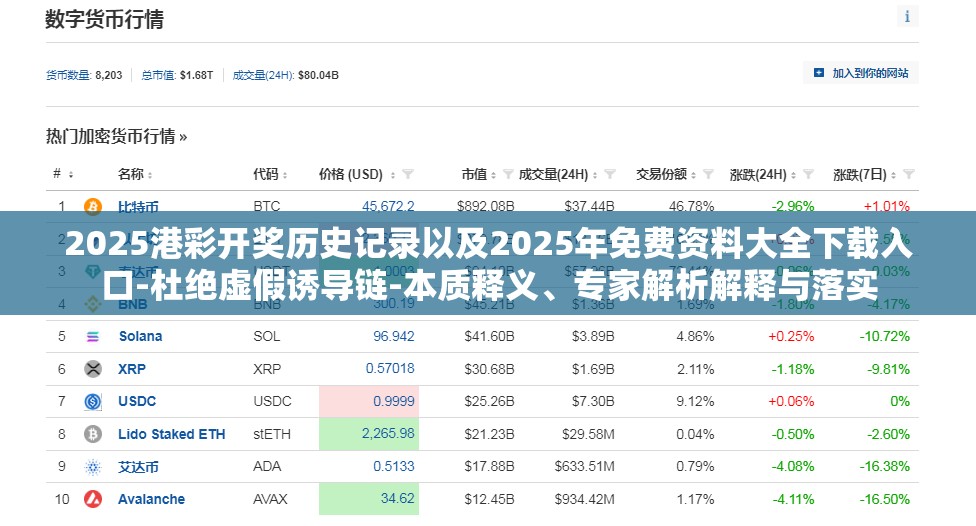This screenshot has height=526, width=976.
Task: Open the filter funnel for 涨跌(7日) column
Action: [x=909, y=174]
